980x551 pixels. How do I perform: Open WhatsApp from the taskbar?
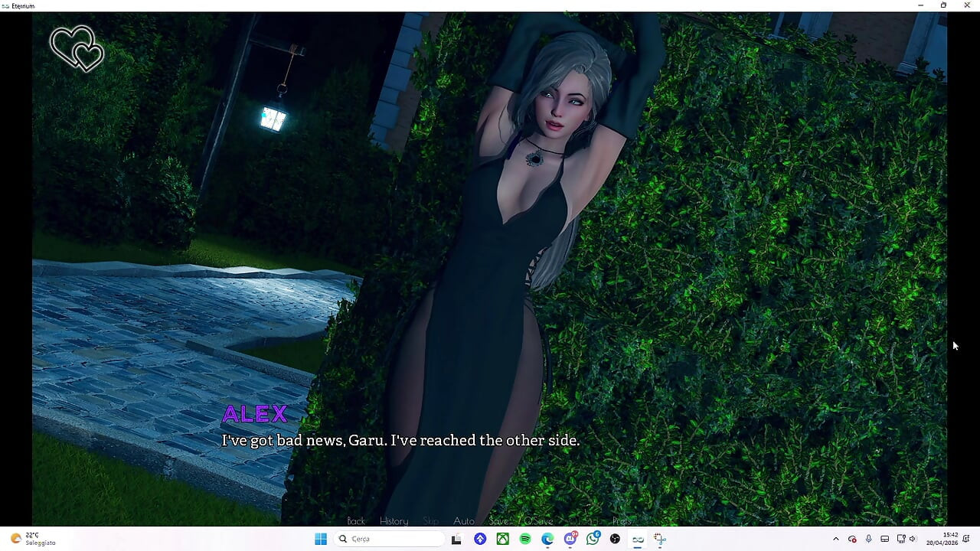coord(593,539)
